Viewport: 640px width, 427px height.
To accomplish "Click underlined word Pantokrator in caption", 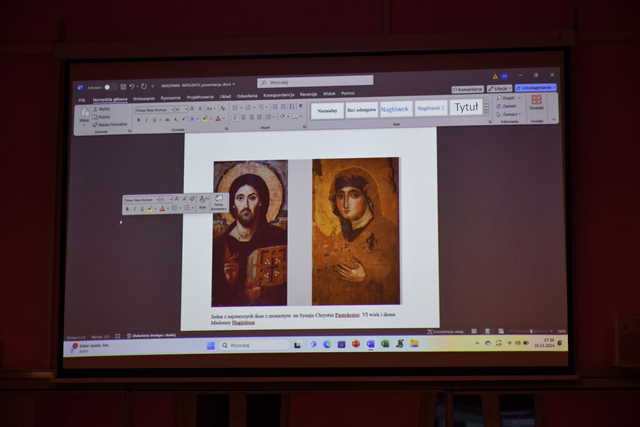I will [347, 315].
